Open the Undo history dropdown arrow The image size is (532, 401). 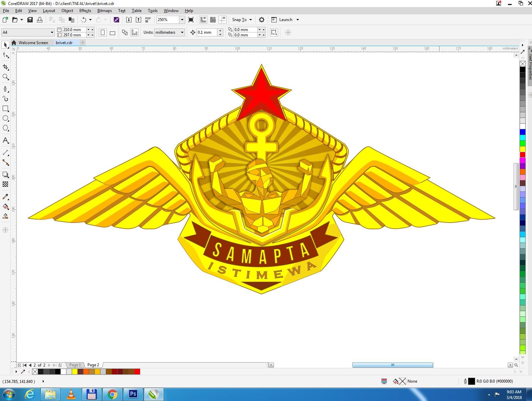coord(90,20)
